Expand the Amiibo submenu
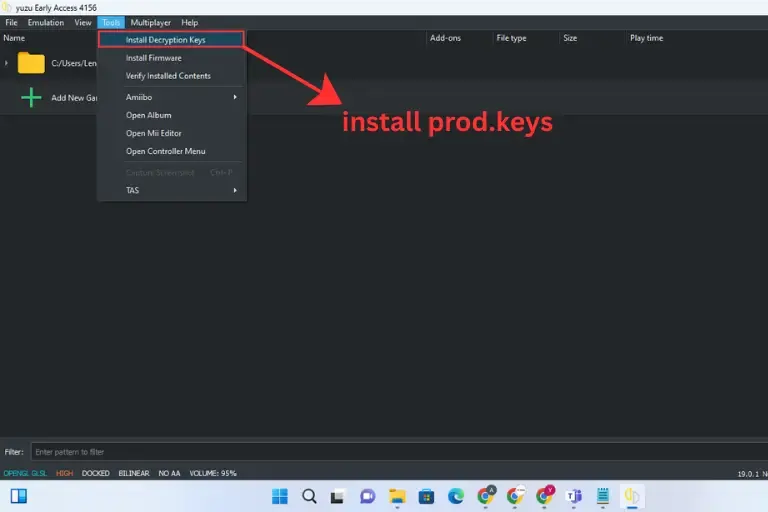 [171, 97]
